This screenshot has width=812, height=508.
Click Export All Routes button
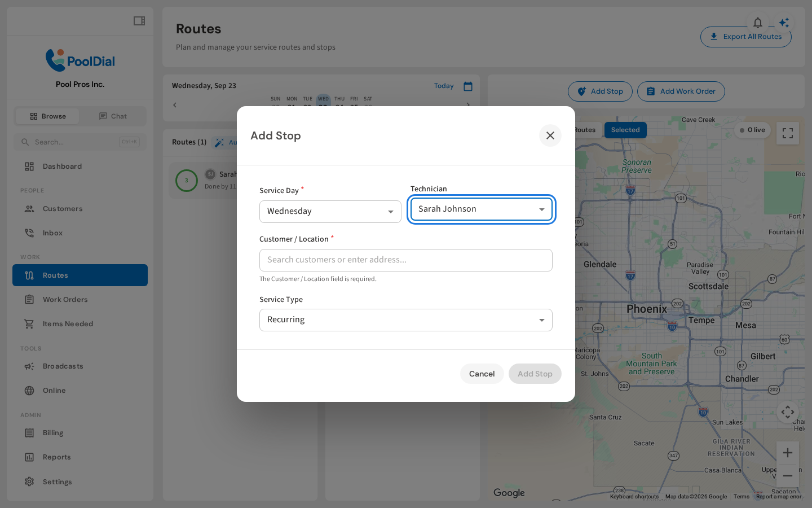click(x=746, y=37)
